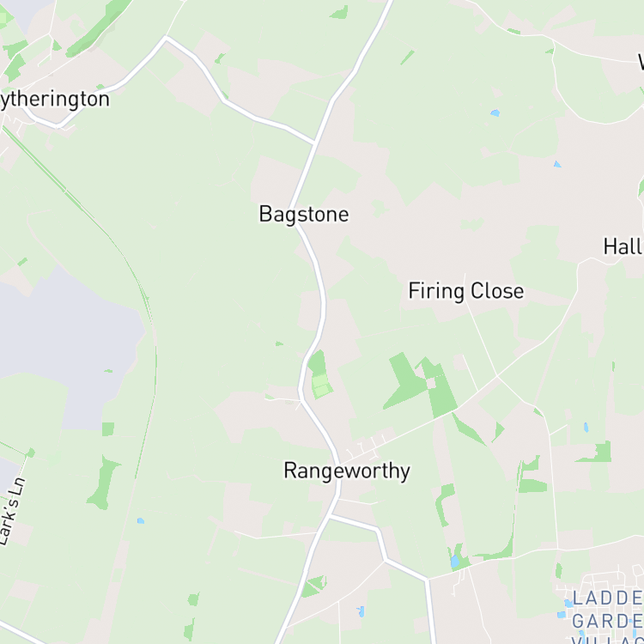Click the Bagstone place label
The width and height of the screenshot is (644, 644).
(304, 215)
